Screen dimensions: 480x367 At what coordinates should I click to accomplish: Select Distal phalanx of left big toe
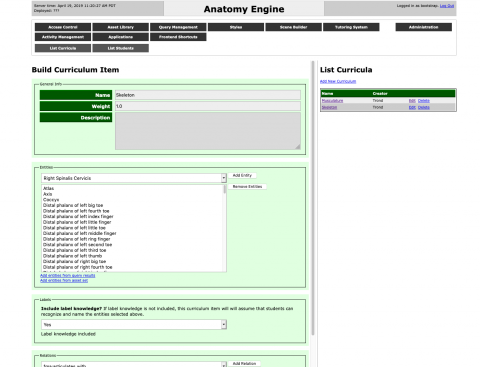coord(73,205)
